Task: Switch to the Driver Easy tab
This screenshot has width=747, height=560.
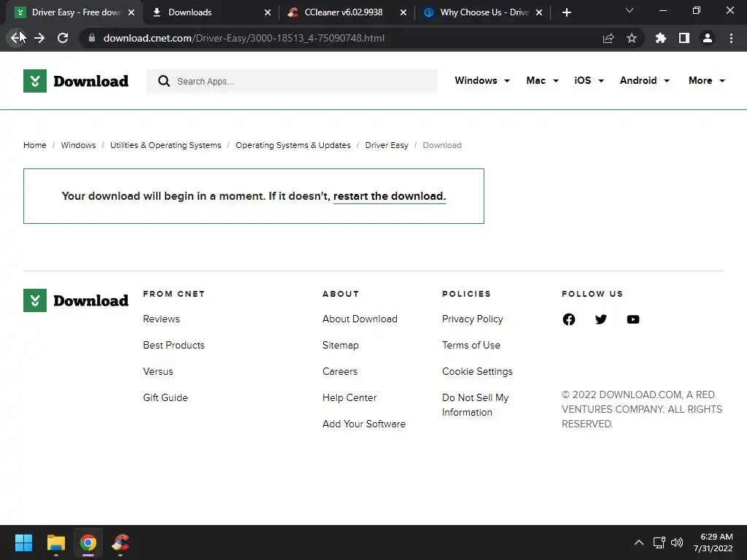Action: pyautogui.click(x=75, y=12)
